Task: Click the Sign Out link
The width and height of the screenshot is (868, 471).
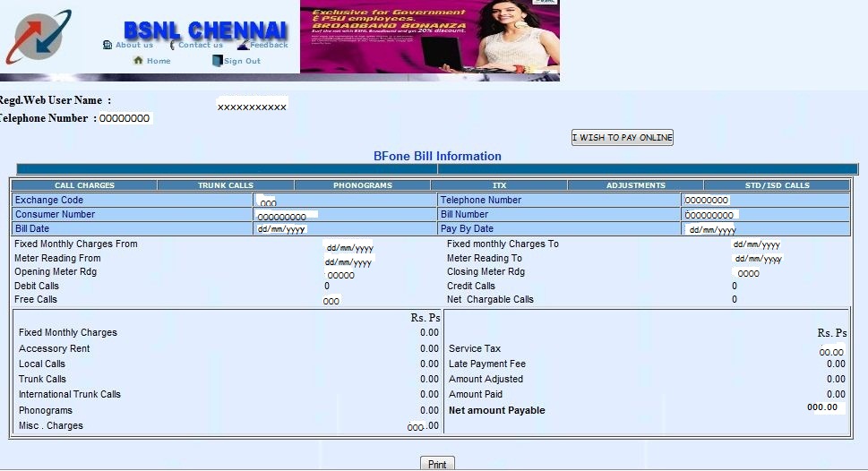Action: [x=242, y=61]
